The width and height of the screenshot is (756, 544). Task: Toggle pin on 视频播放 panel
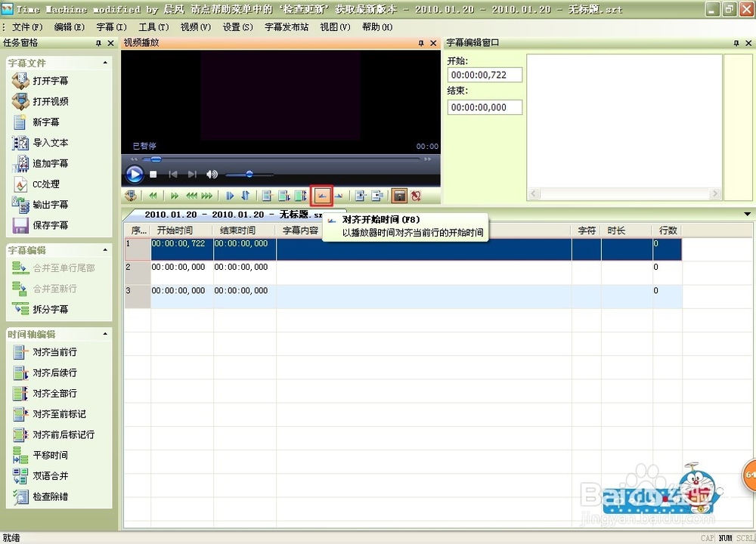click(x=421, y=43)
